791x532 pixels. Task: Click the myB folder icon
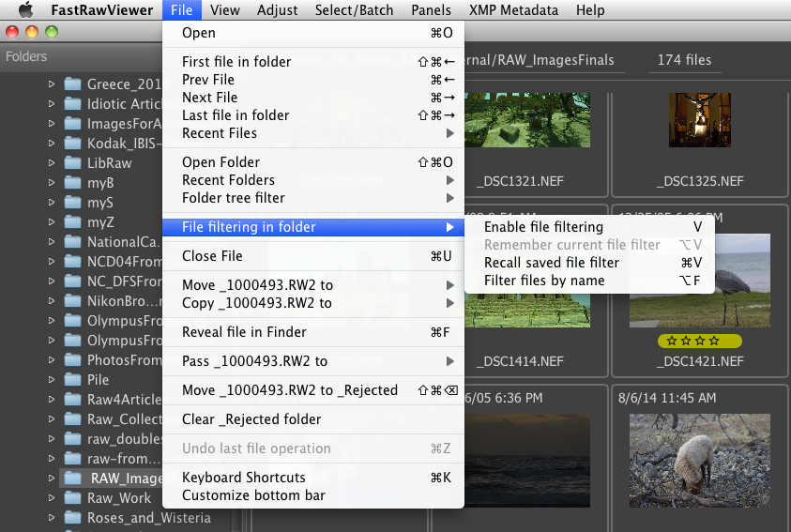click(x=73, y=183)
